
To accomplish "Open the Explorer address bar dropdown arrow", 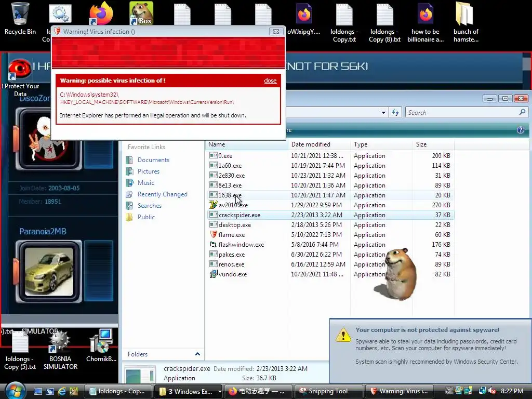I will [383, 112].
